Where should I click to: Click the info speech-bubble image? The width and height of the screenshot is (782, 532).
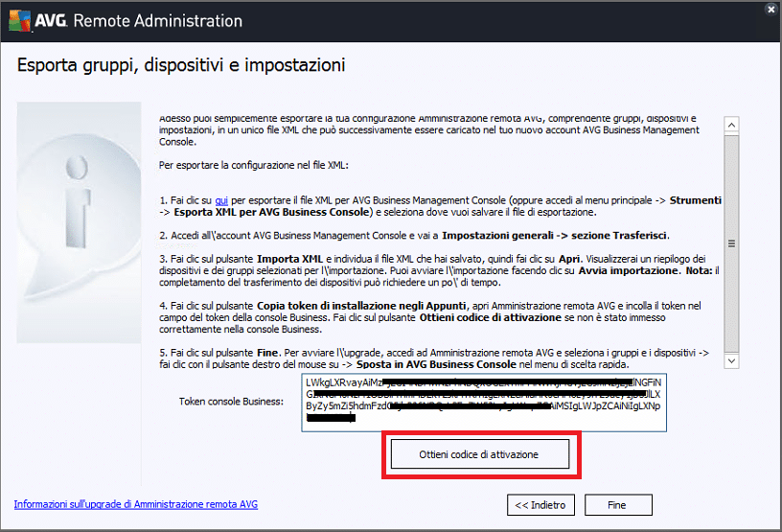click(79, 222)
